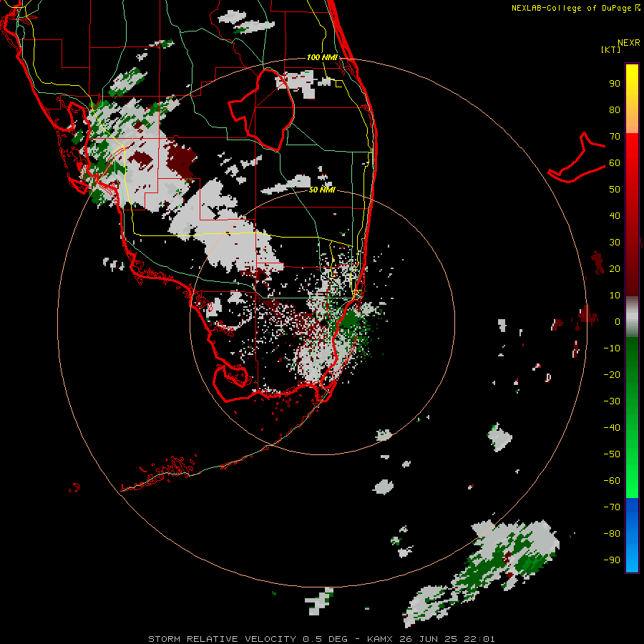Click the -40 value on velocity scale

pyautogui.click(x=612, y=428)
